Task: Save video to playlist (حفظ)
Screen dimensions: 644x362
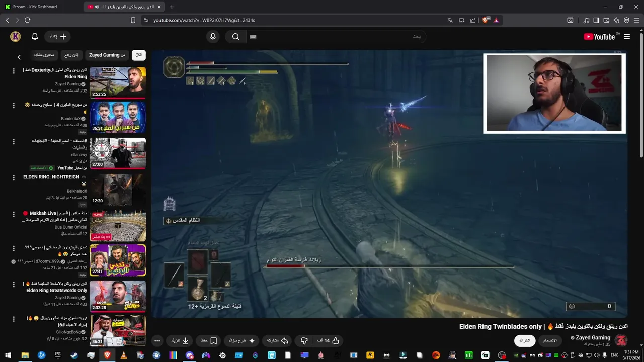Action: 209,340
